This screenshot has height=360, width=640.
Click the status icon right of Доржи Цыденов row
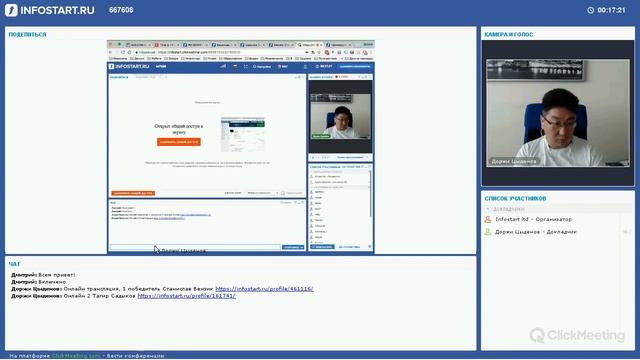(x=627, y=232)
